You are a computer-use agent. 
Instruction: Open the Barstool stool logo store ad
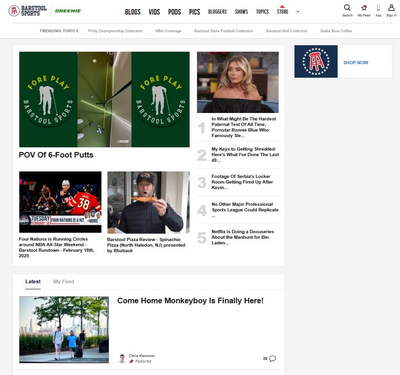pyautogui.click(x=316, y=62)
